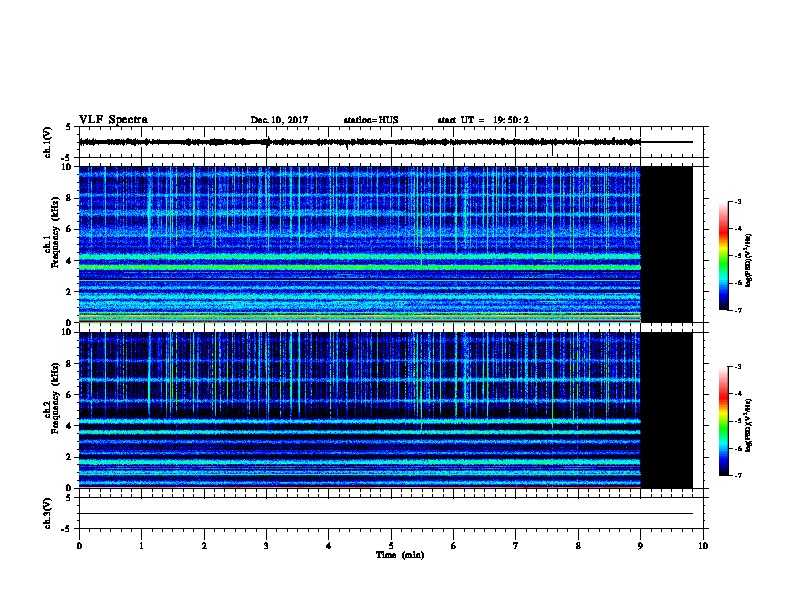
Task: Click the "ch.2 Frequency (kHz)" y-axis label
Action: click(x=51, y=398)
